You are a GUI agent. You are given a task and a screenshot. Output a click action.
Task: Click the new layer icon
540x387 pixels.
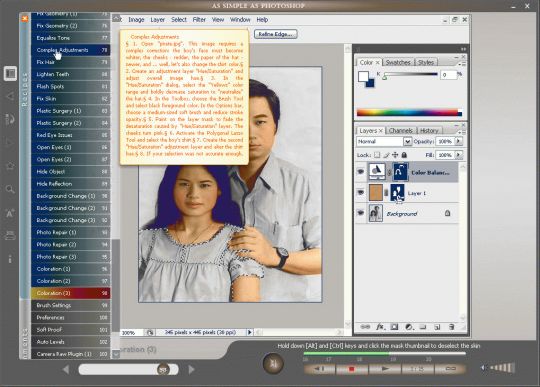437,327
